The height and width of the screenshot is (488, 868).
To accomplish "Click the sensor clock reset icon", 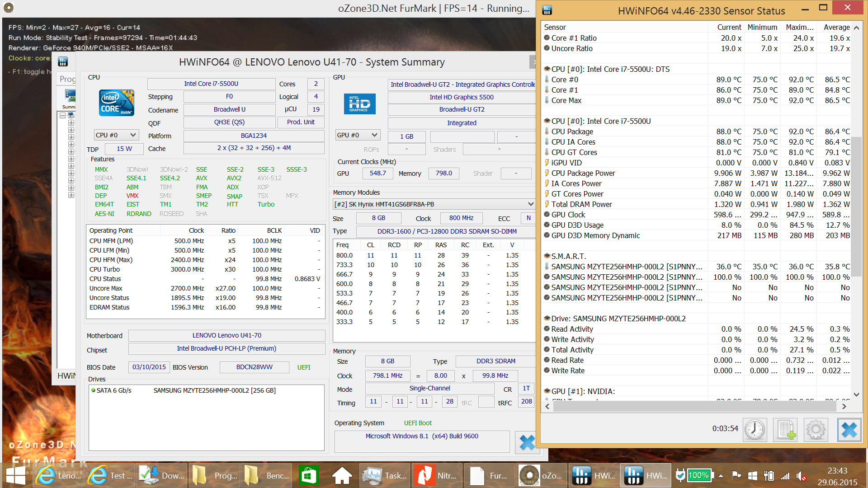I will (755, 429).
